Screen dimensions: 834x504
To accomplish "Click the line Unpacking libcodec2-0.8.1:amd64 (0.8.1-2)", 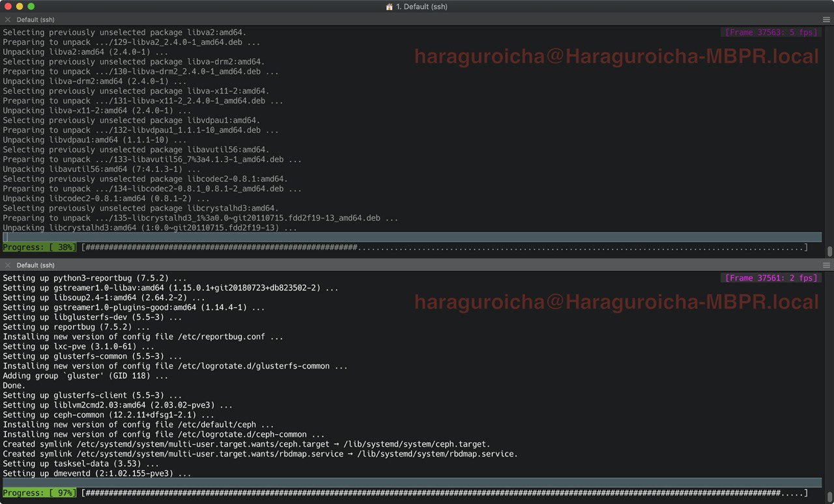I will (x=106, y=199).
